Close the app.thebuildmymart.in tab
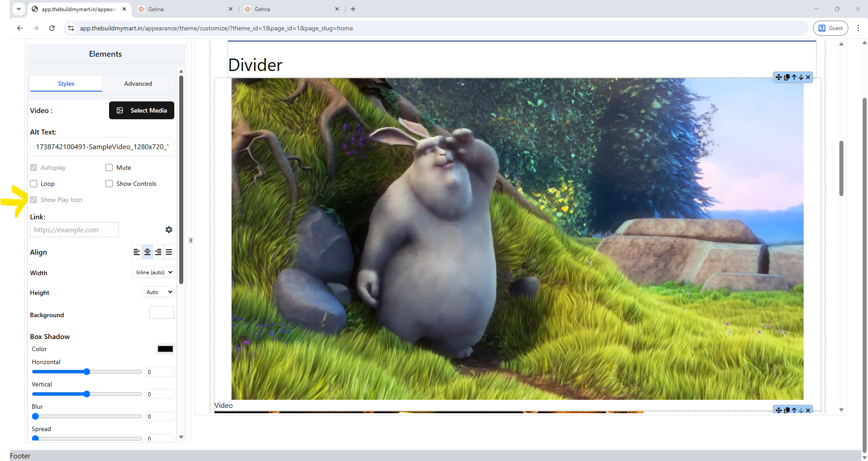Image resolution: width=868 pixels, height=461 pixels. (x=124, y=9)
